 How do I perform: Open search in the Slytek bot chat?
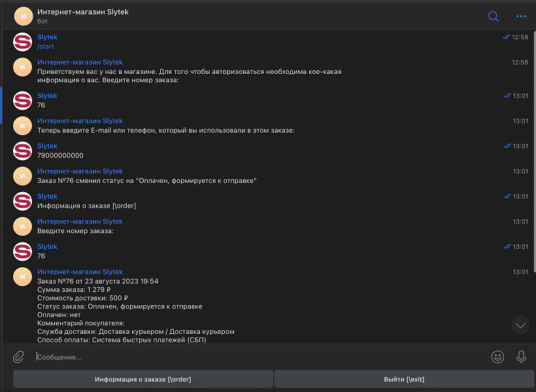pyautogui.click(x=494, y=16)
